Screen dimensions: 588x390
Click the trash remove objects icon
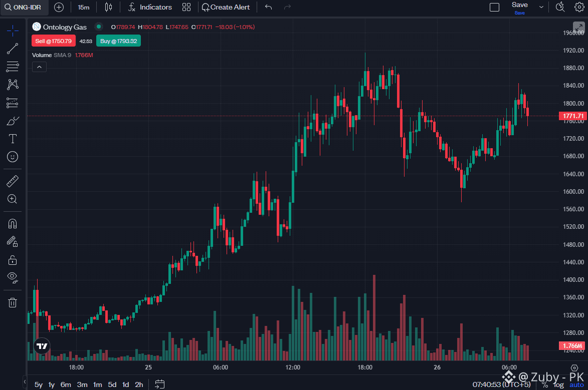tap(13, 302)
